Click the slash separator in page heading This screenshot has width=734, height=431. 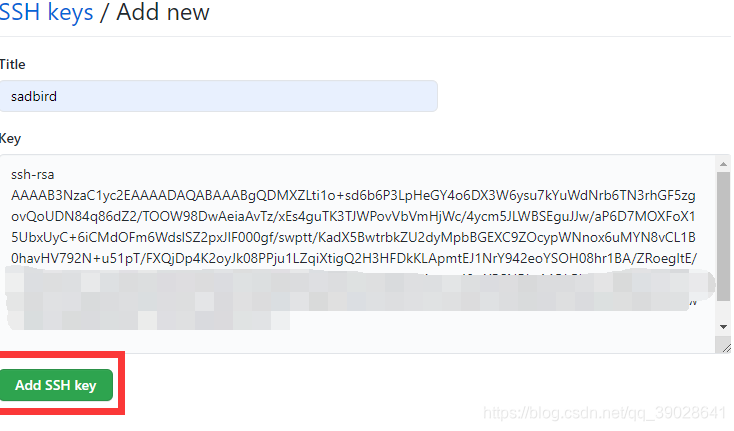(x=105, y=12)
